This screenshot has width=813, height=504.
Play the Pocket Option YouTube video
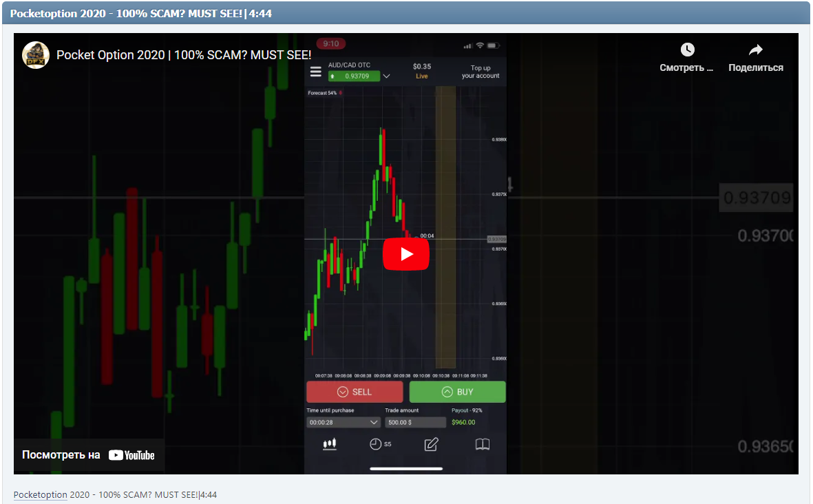406,254
